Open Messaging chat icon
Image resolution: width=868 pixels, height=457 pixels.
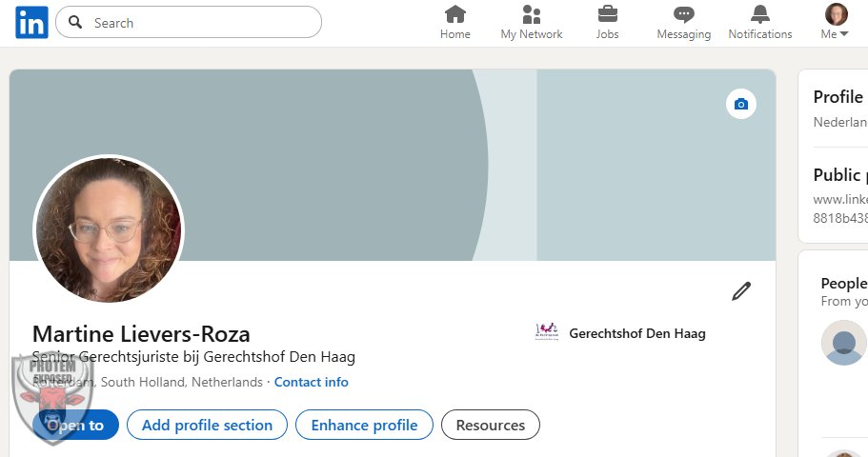click(x=683, y=14)
